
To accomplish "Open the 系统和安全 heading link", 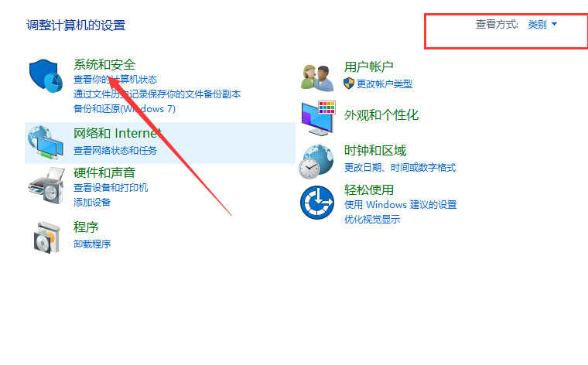I will pos(104,64).
